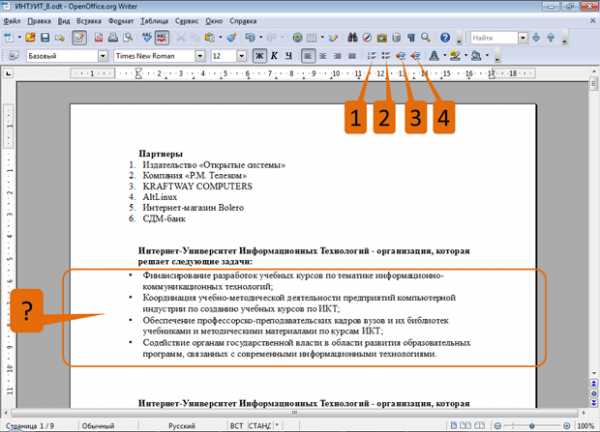Click Find Previous up-arrow icon
Image resolution: width=600 pixels, height=432 pixels.
551,37
